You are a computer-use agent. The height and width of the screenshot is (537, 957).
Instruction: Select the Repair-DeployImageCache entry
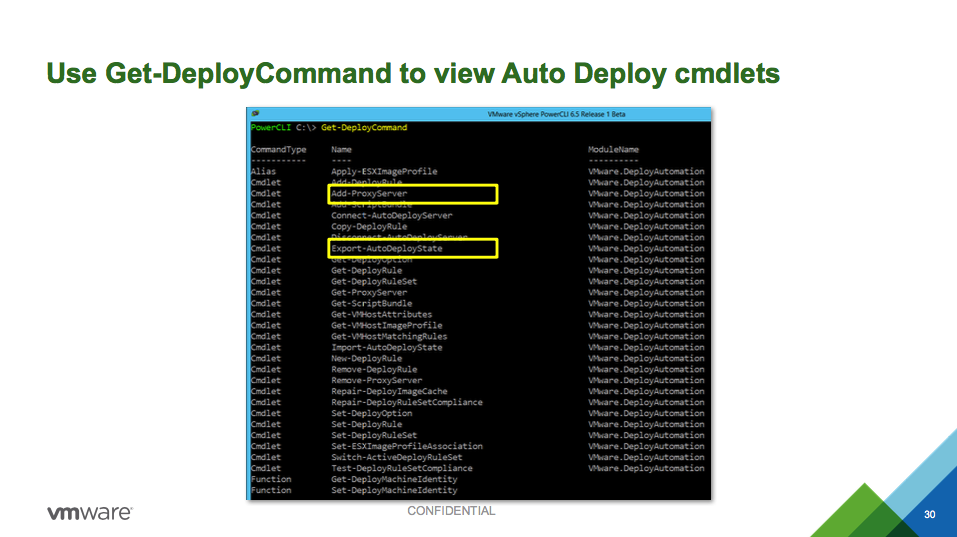pos(389,391)
